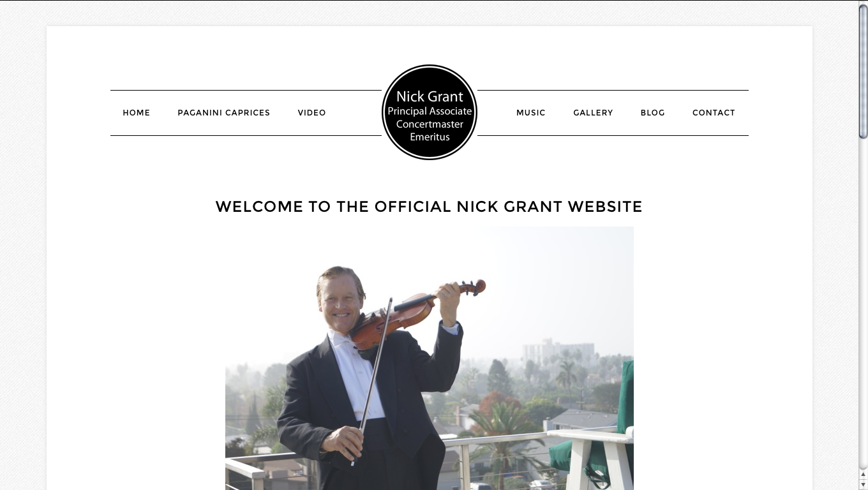Go to Paganini Caprices page
868x490 pixels.
(x=223, y=113)
